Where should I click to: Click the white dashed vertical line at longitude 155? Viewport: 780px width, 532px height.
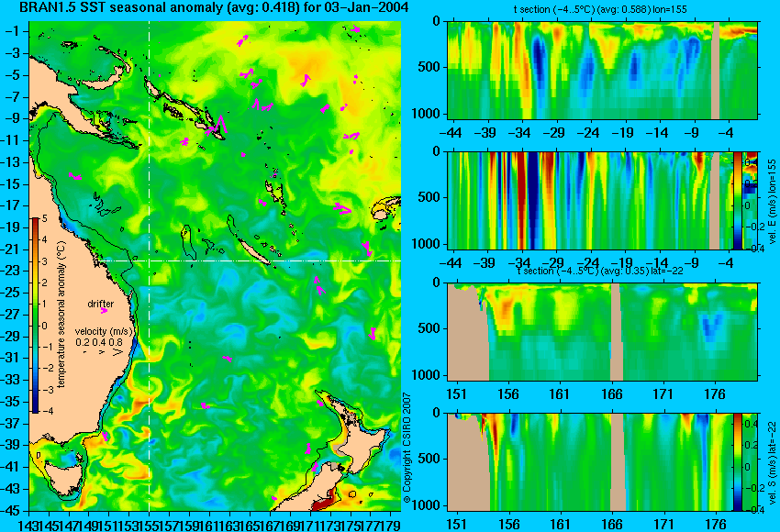150,266
